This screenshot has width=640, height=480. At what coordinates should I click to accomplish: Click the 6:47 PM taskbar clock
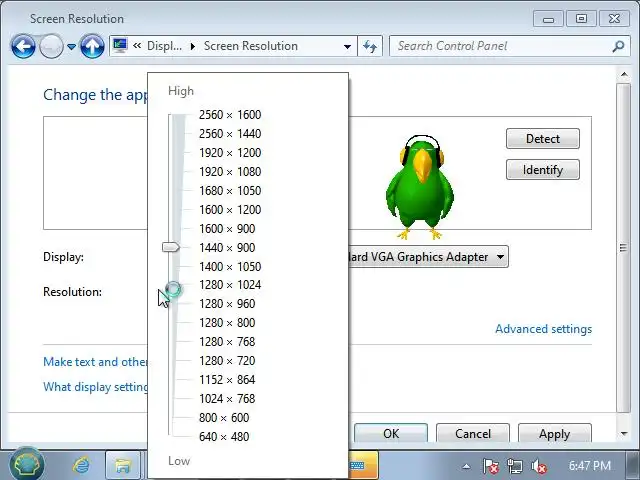pyautogui.click(x=590, y=466)
